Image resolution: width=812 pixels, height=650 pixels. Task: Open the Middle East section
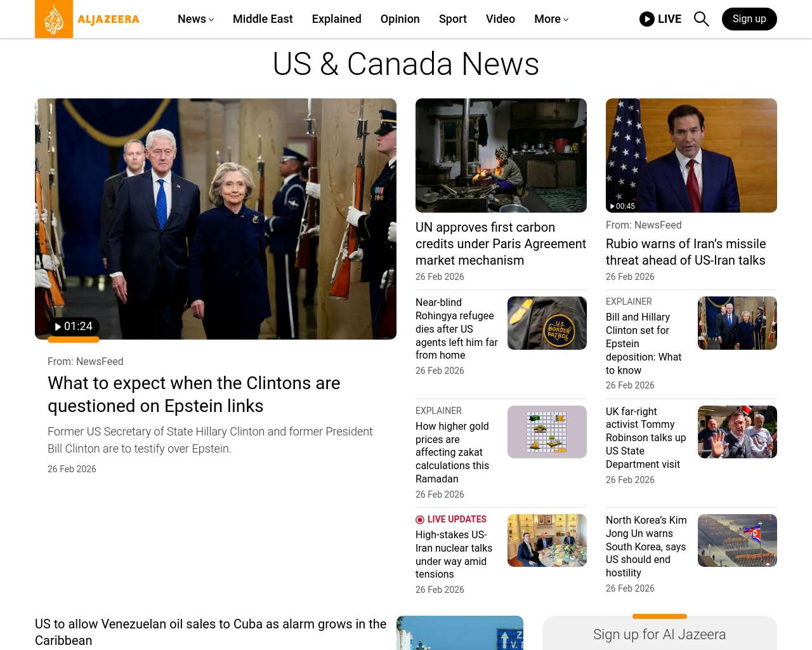(x=263, y=19)
